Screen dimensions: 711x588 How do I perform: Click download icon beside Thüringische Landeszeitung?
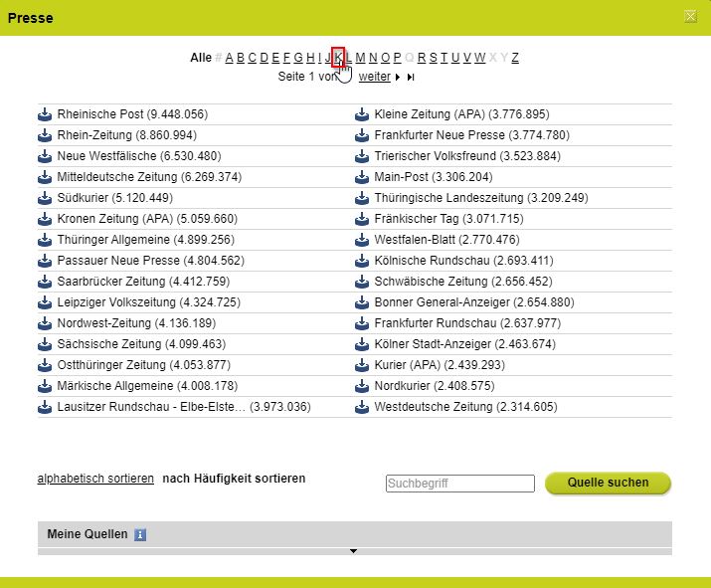[x=361, y=198]
